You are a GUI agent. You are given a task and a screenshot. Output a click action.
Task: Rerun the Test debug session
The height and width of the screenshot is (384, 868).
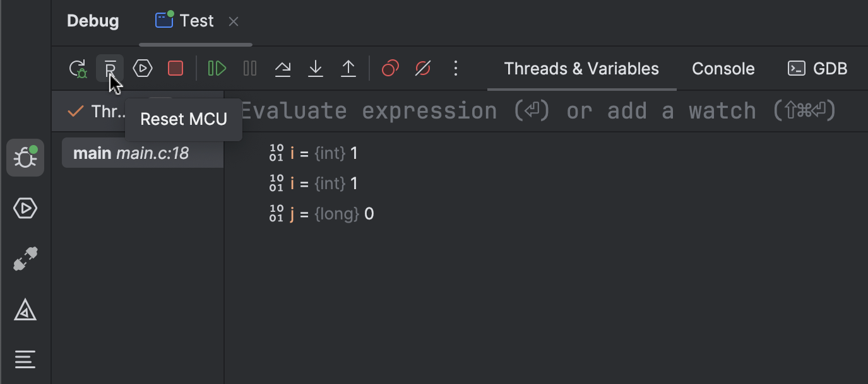pyautogui.click(x=77, y=68)
